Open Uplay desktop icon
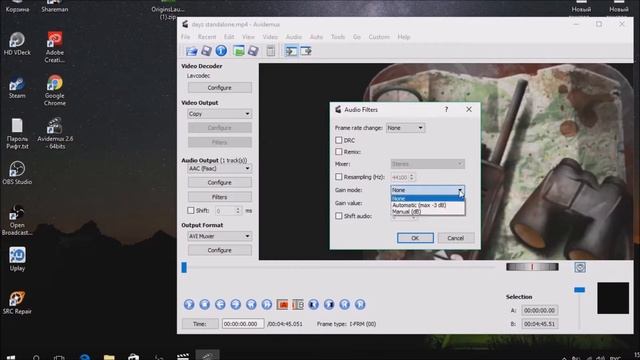The image size is (640, 360). pos(17,259)
